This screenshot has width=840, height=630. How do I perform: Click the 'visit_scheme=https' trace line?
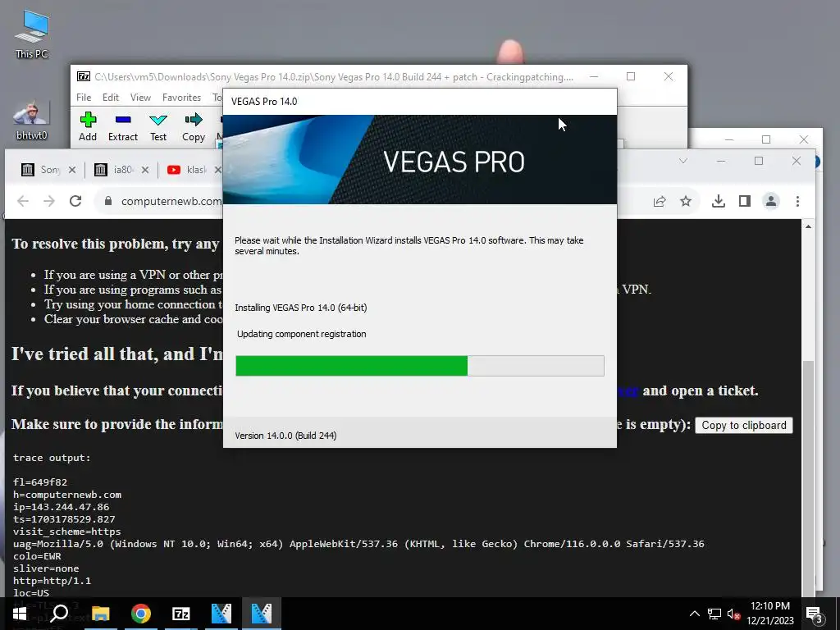[67, 532]
